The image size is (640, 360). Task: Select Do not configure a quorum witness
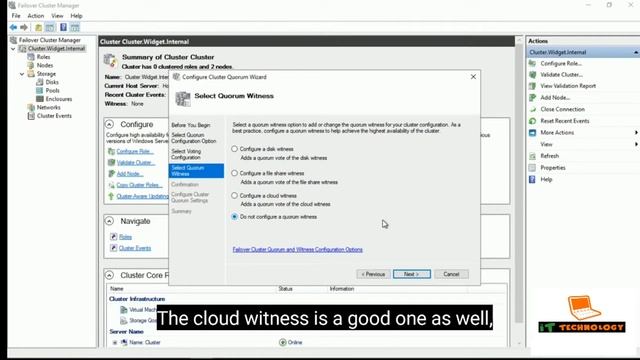[x=234, y=217]
